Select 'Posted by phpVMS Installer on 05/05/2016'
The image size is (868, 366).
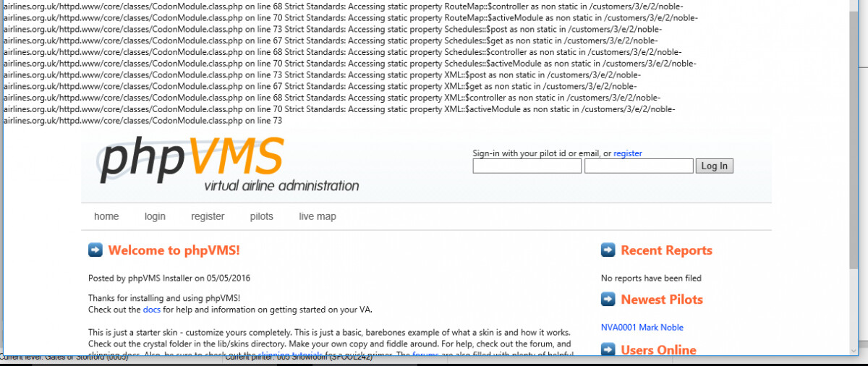(169, 278)
